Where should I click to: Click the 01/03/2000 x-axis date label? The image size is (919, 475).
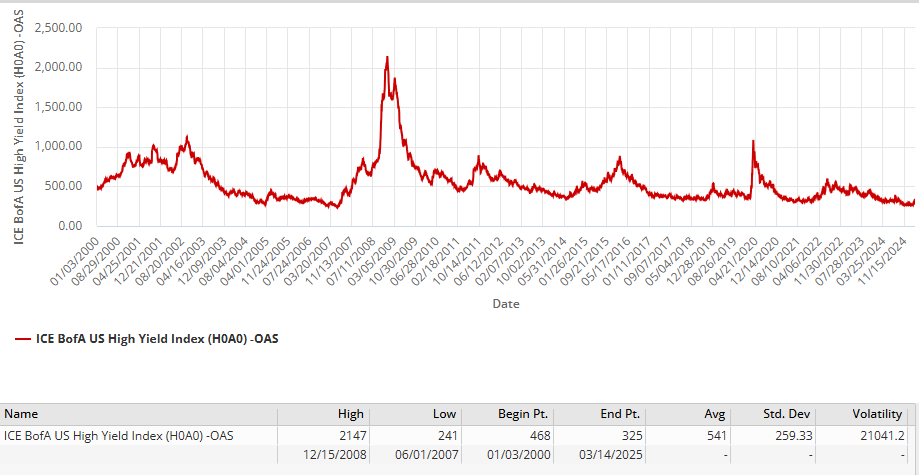point(76,262)
